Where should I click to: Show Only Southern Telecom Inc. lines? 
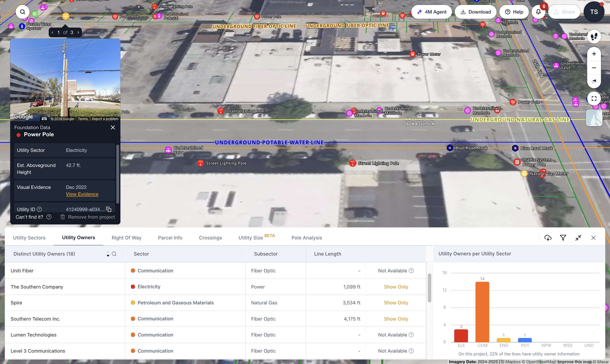coord(396,319)
